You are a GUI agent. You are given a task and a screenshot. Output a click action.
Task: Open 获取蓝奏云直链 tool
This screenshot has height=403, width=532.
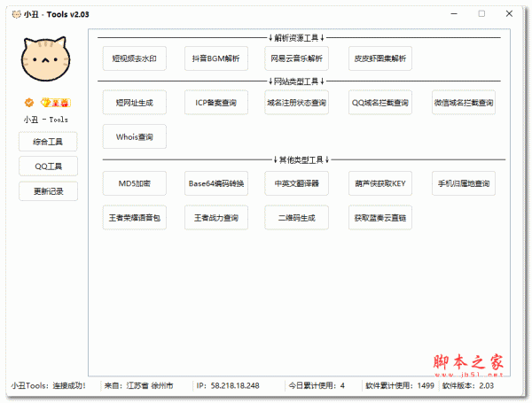[380, 218]
